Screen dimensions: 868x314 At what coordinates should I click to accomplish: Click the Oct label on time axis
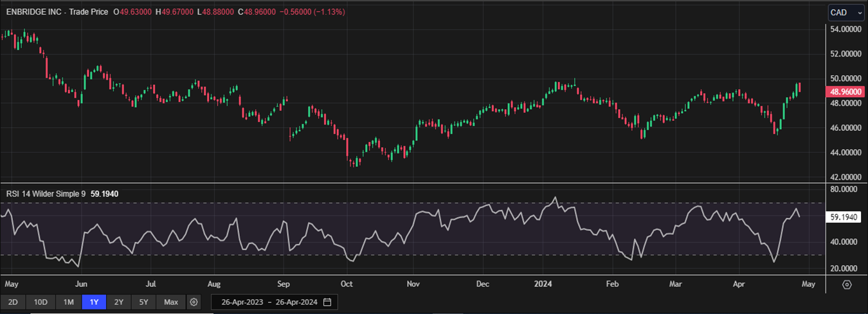click(347, 283)
